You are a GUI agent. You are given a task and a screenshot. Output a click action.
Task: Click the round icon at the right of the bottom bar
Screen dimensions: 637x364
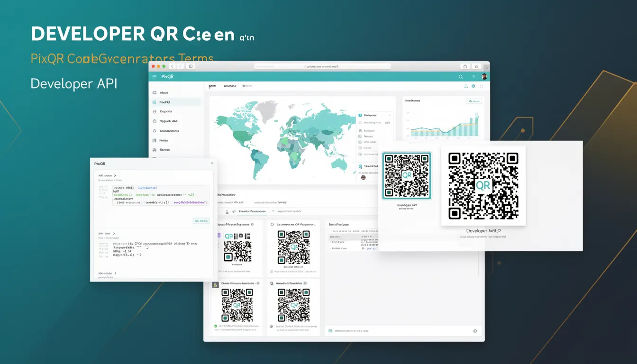pos(475,331)
